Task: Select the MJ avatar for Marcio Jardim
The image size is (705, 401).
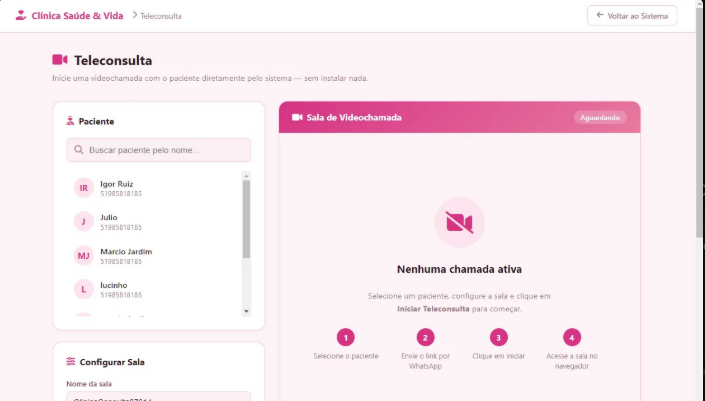Action: [x=84, y=255]
